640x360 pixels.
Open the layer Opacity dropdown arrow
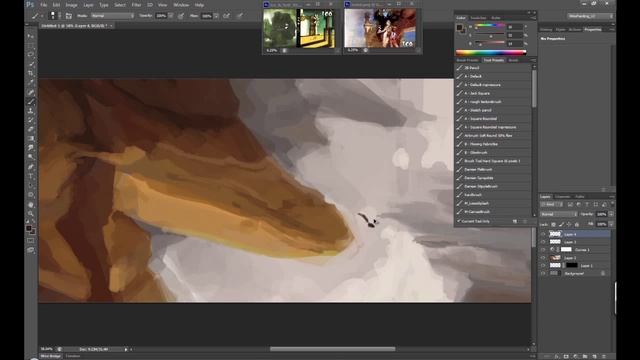pyautogui.click(x=611, y=214)
